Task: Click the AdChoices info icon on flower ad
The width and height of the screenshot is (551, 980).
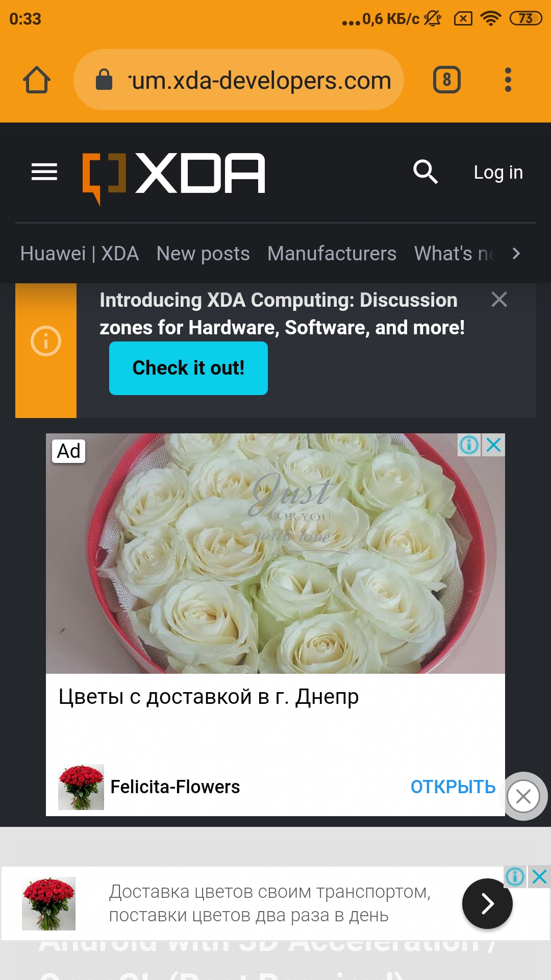Action: coord(469,445)
